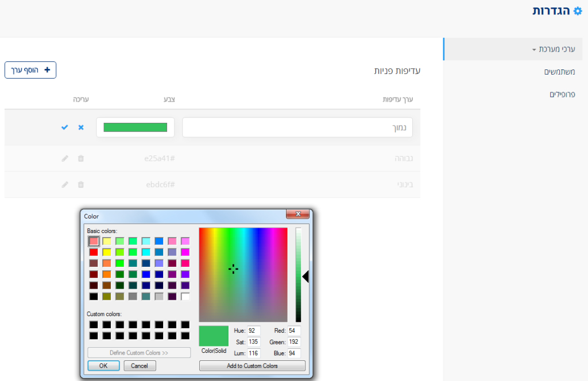Click the Green value field
The image size is (588, 381).
pos(294,341)
